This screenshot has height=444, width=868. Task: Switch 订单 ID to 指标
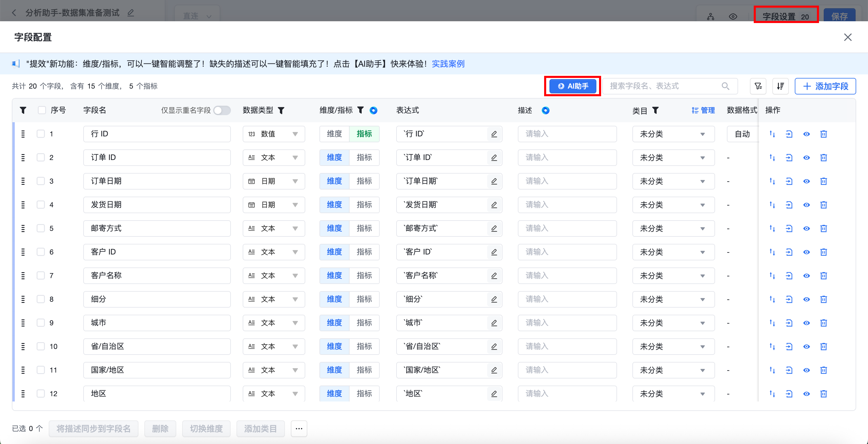pyautogui.click(x=364, y=158)
